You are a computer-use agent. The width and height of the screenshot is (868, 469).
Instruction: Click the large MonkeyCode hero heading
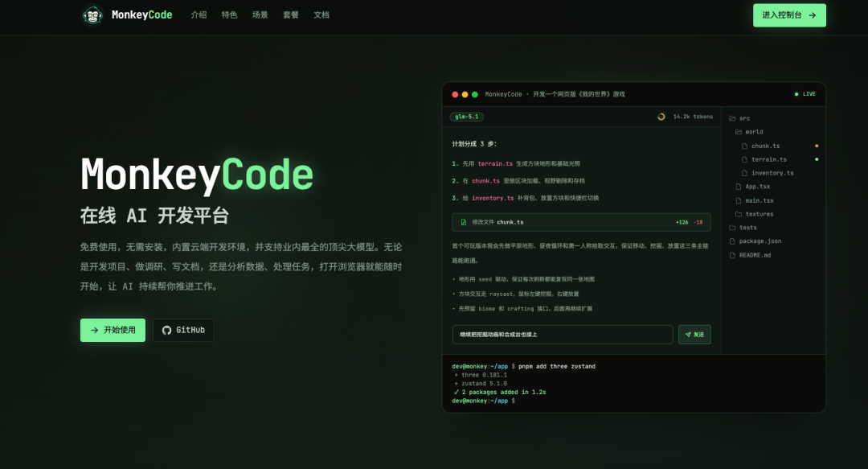coord(197,175)
